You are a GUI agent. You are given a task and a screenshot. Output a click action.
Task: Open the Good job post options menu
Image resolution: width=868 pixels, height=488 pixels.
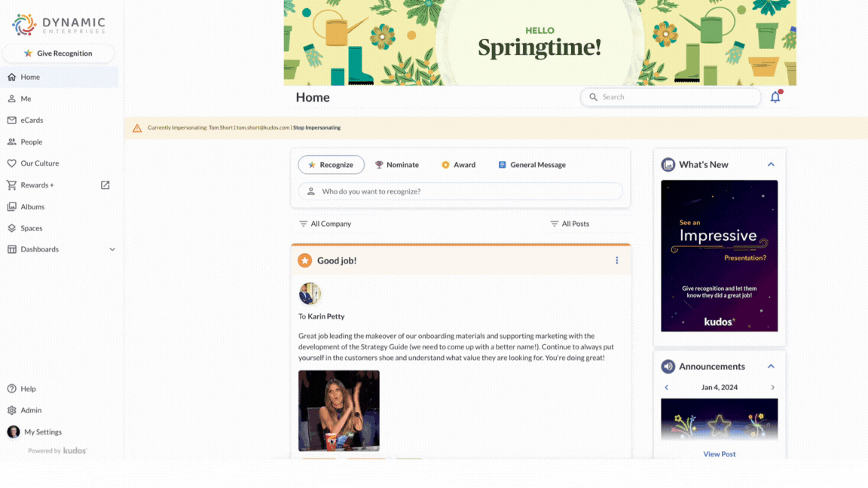pyautogui.click(x=616, y=260)
